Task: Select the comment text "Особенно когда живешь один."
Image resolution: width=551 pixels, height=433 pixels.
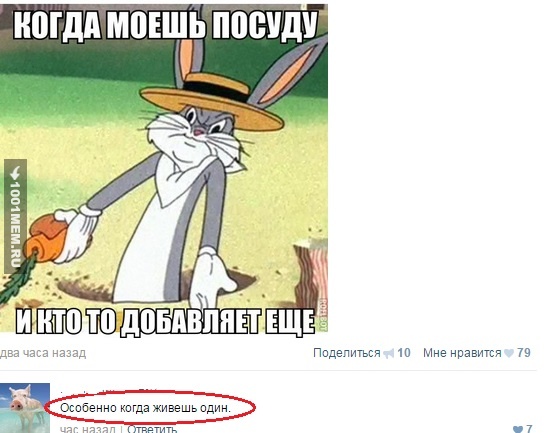Action: 145,408
